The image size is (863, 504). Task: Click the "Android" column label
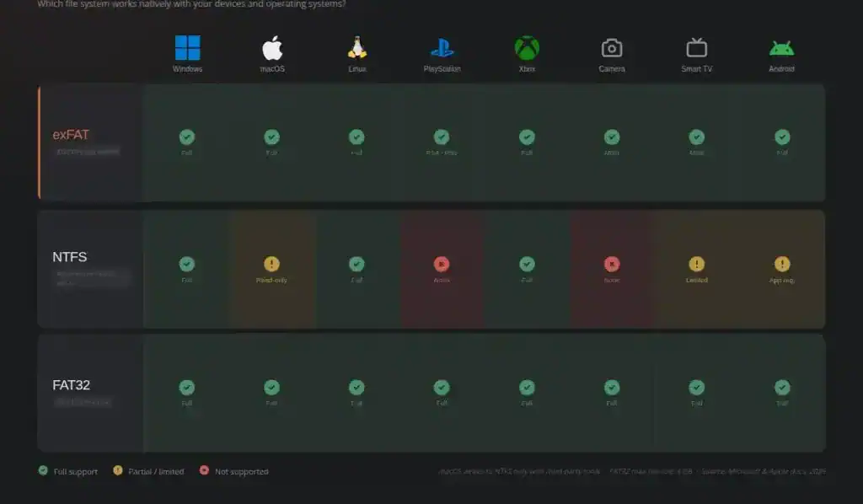781,69
